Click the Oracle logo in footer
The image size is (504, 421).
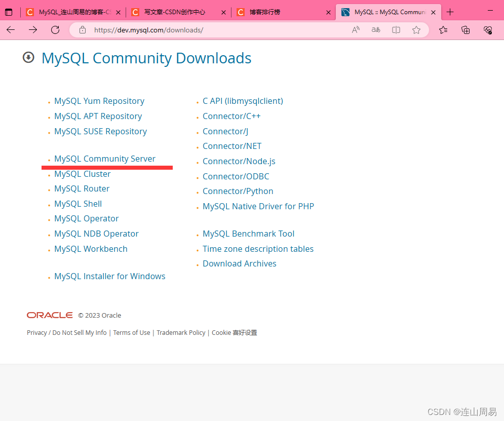coord(50,315)
